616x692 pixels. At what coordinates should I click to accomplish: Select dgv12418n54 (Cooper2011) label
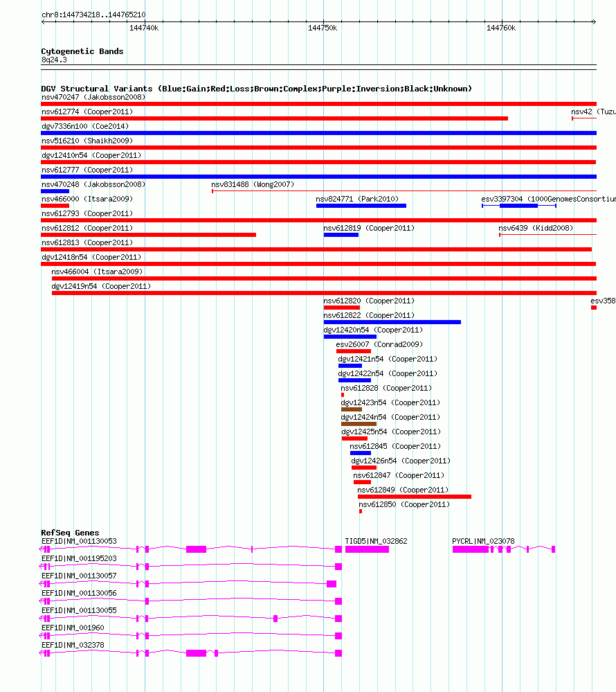tap(91, 257)
